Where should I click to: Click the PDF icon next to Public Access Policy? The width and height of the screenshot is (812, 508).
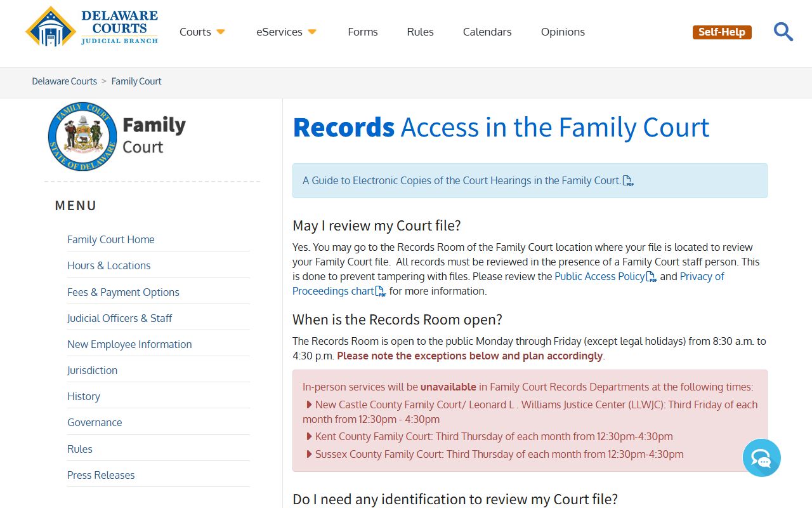pos(652,277)
